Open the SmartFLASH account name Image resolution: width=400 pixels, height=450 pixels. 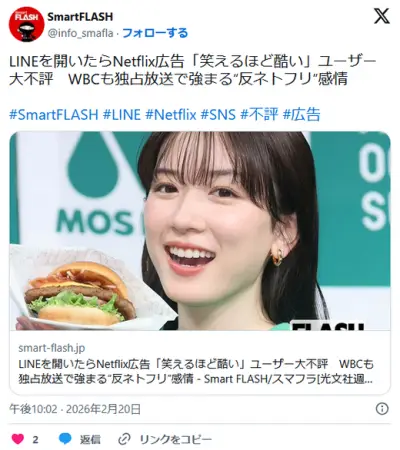coord(80,16)
